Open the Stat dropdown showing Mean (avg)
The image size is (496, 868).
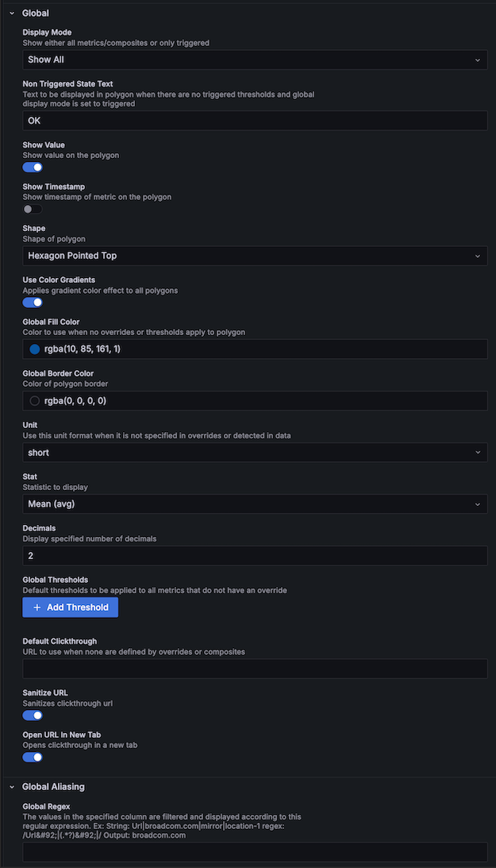click(255, 504)
